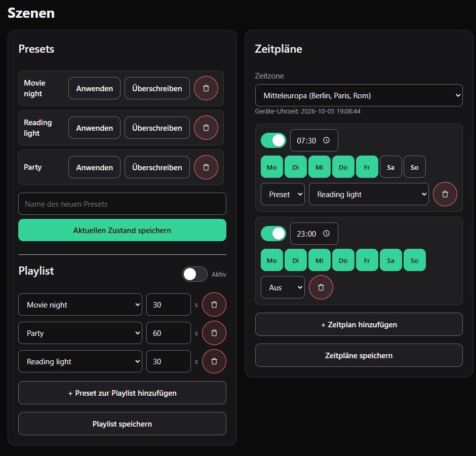Open time picker clock for 07:30

click(x=326, y=140)
